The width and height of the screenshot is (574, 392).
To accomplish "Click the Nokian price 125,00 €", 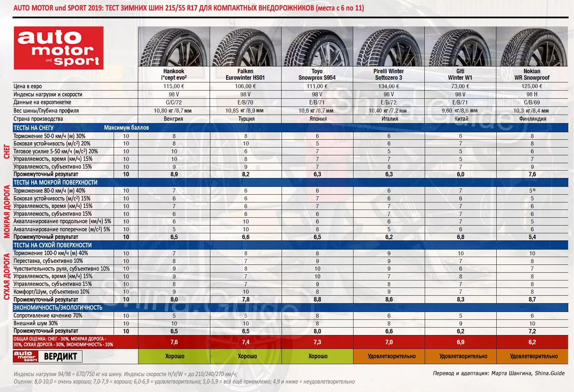I will pyautogui.click(x=532, y=86).
